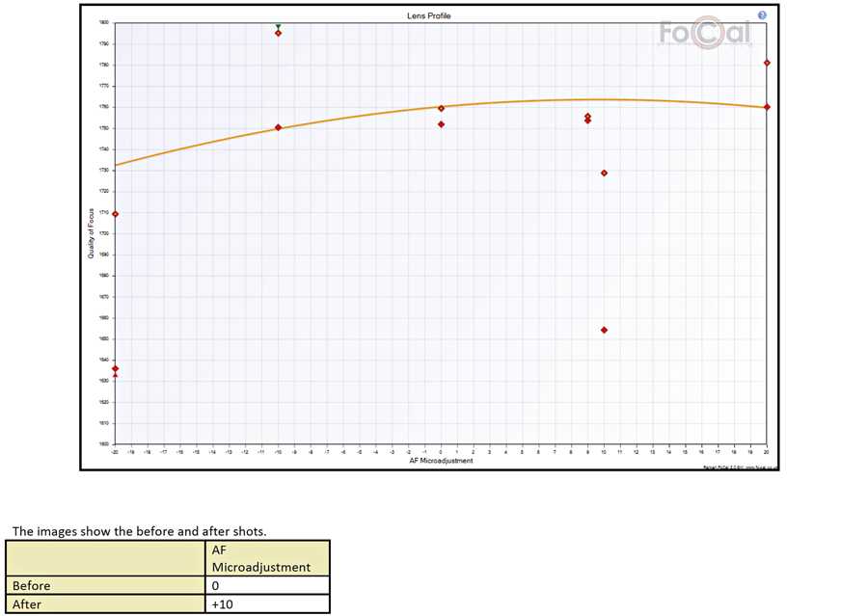This screenshot has width=868, height=616.
Task: Click the blue help icon above the chart
Action: (762, 15)
